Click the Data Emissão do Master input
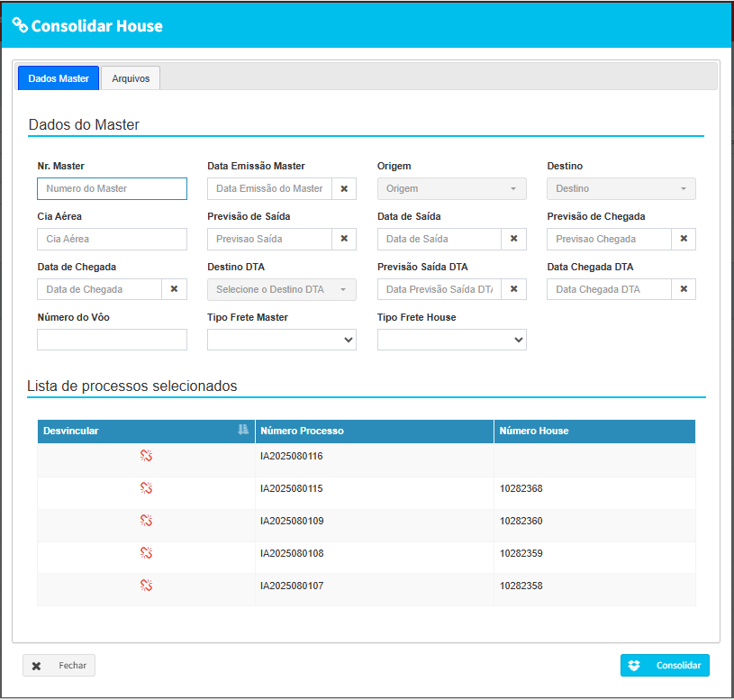The image size is (734, 700). (269, 188)
